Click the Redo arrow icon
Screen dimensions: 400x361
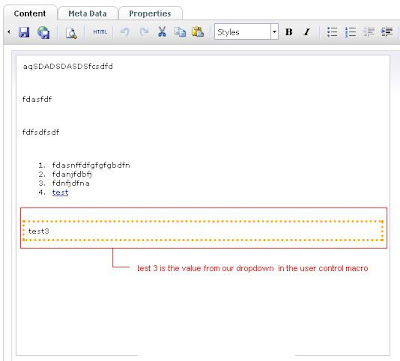pos(144,32)
